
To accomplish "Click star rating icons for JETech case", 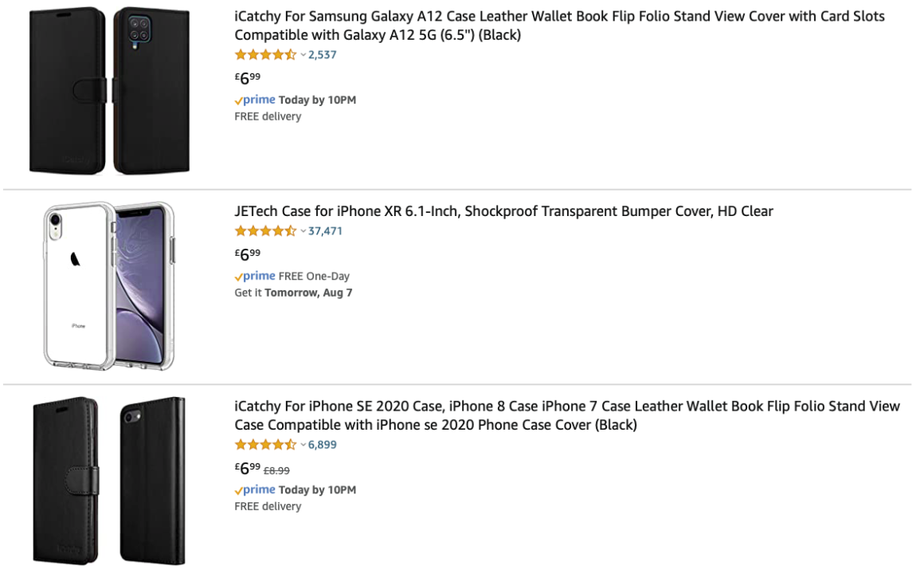I will pos(266,231).
